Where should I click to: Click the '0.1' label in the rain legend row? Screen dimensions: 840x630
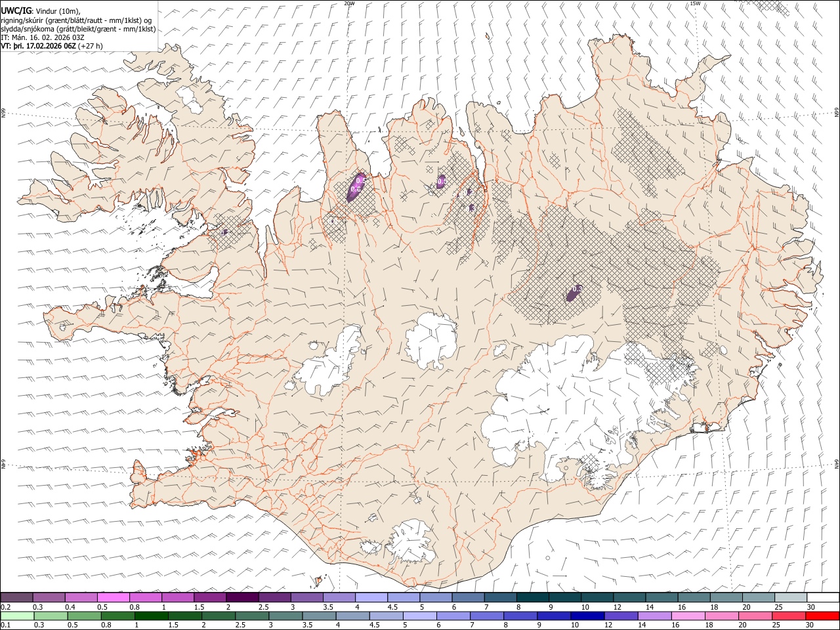[x=5, y=625]
